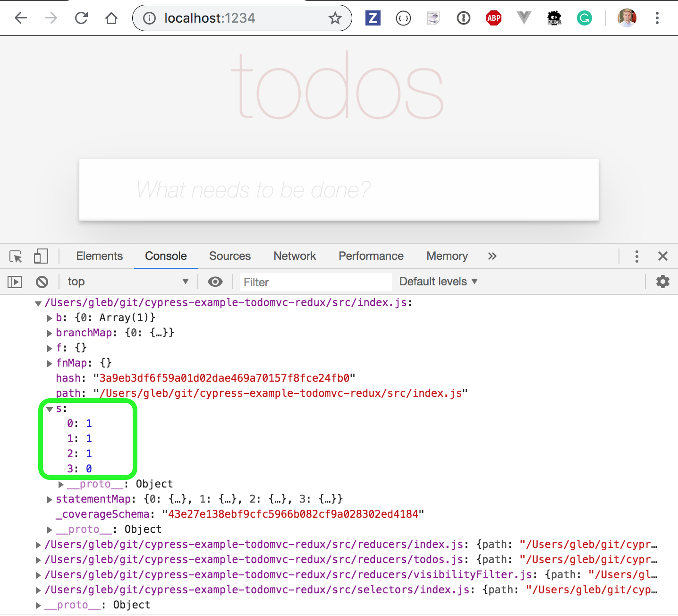The height and width of the screenshot is (616, 678).
Task: Show the console sidebar
Action: (x=15, y=282)
